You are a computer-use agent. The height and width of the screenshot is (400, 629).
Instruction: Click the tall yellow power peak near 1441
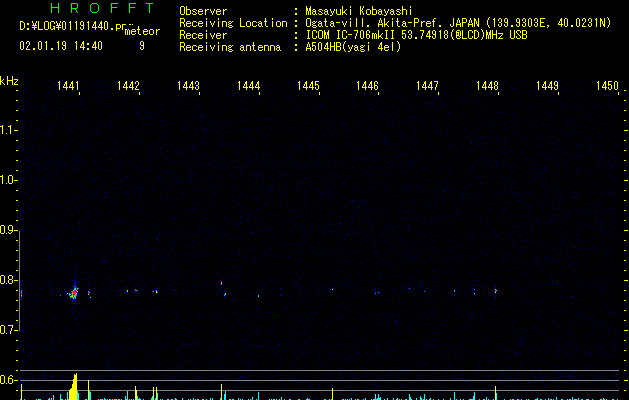coord(74,386)
